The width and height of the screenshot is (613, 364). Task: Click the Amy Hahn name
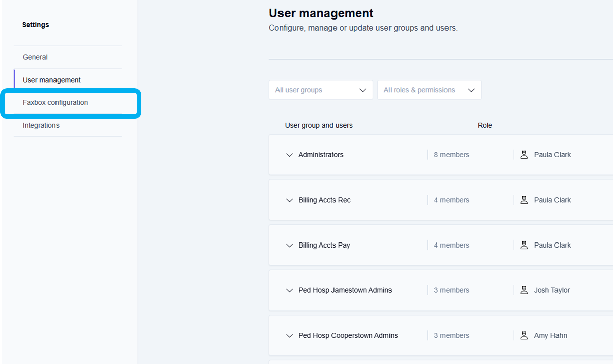coord(550,335)
